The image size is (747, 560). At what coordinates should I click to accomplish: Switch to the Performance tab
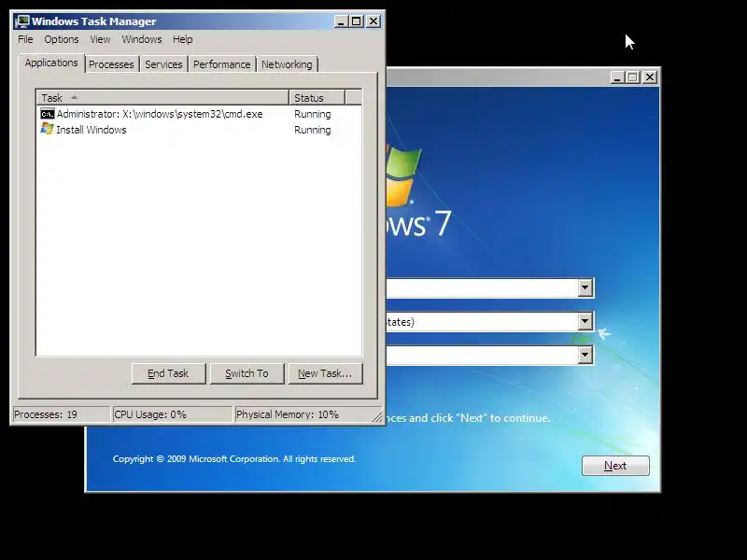coord(221,64)
